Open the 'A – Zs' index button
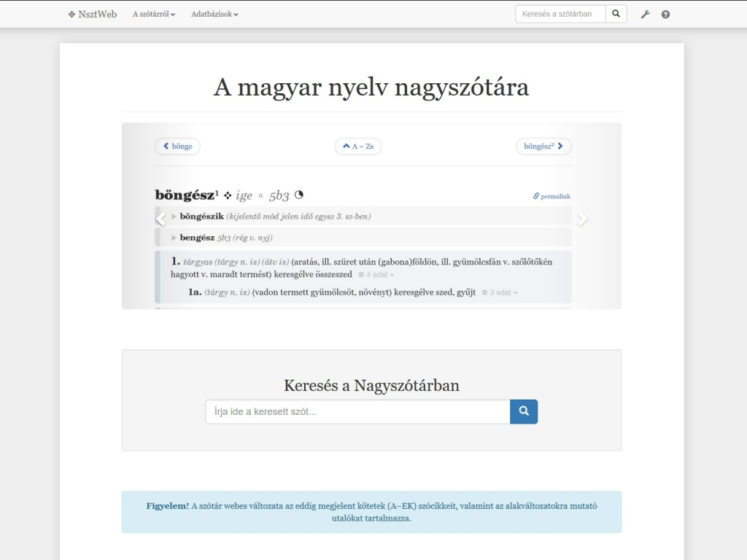Screen dimensions: 747x560 point(357,147)
